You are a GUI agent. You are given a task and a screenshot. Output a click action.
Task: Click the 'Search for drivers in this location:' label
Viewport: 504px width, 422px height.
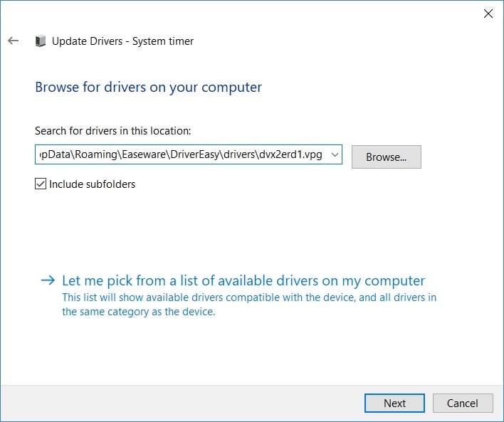click(x=112, y=131)
